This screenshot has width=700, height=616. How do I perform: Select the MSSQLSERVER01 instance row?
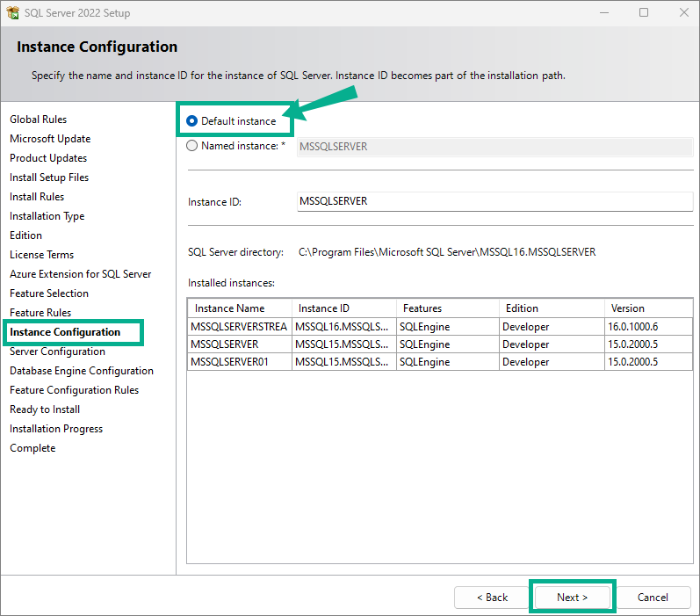[x=440, y=362]
